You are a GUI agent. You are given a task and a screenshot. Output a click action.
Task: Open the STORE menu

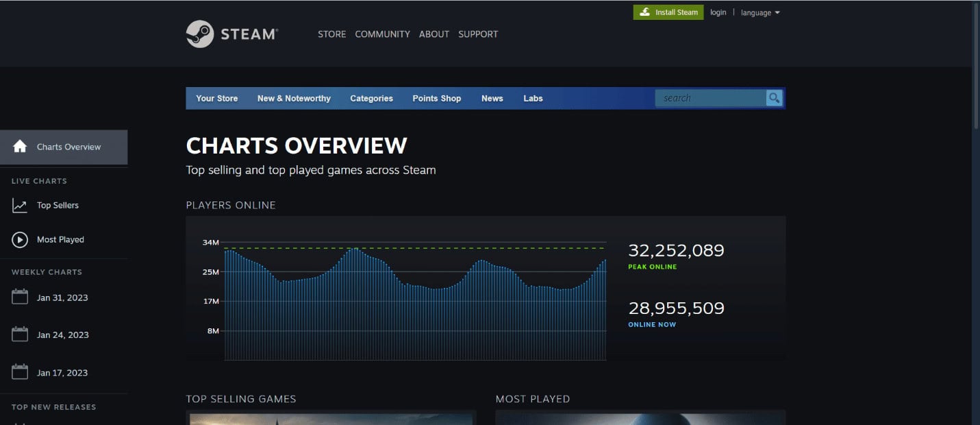[331, 34]
